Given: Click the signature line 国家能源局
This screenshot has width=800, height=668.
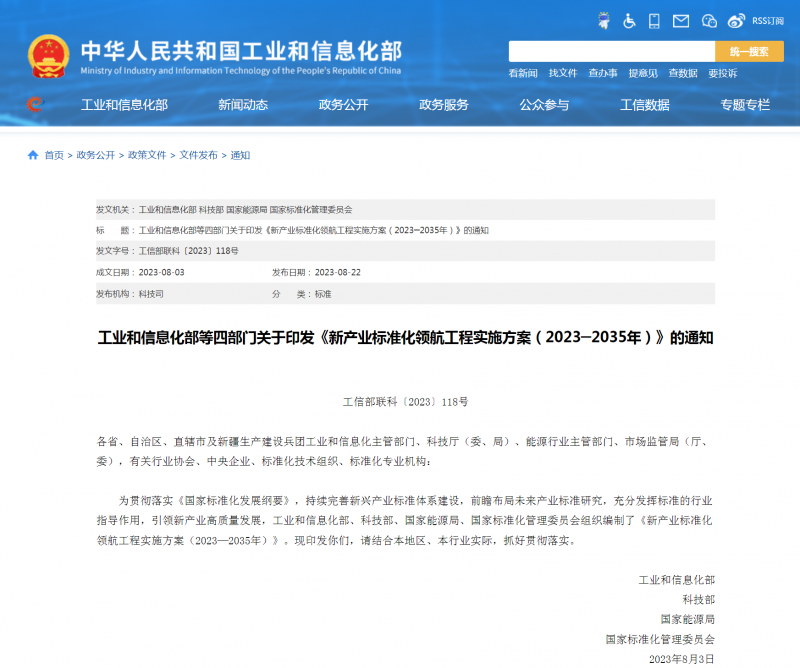Looking at the screenshot, I should pos(688,620).
